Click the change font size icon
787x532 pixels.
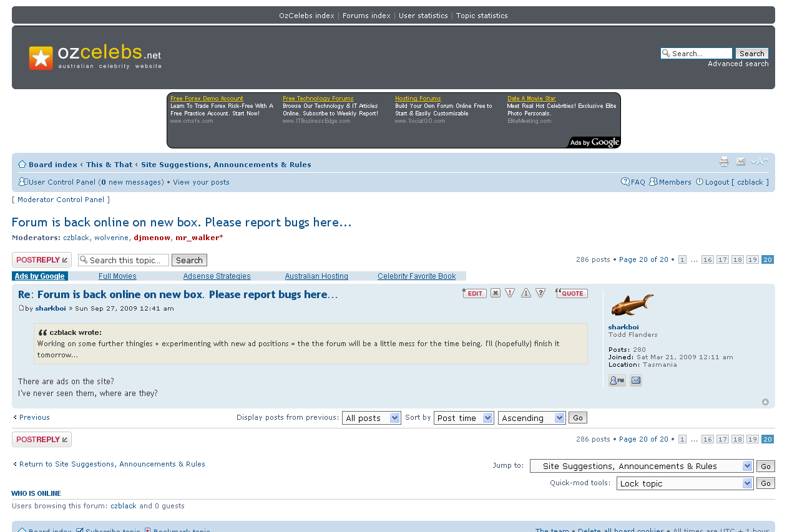(760, 162)
